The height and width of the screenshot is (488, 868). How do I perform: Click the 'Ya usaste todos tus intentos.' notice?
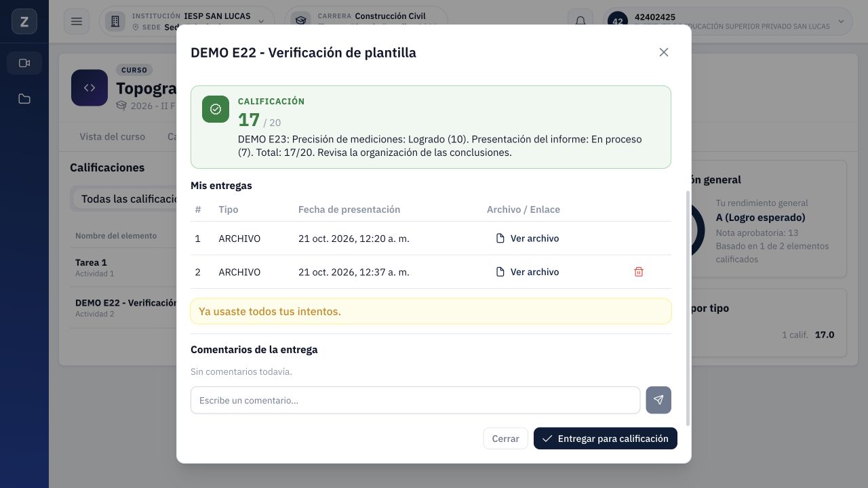coord(431,312)
